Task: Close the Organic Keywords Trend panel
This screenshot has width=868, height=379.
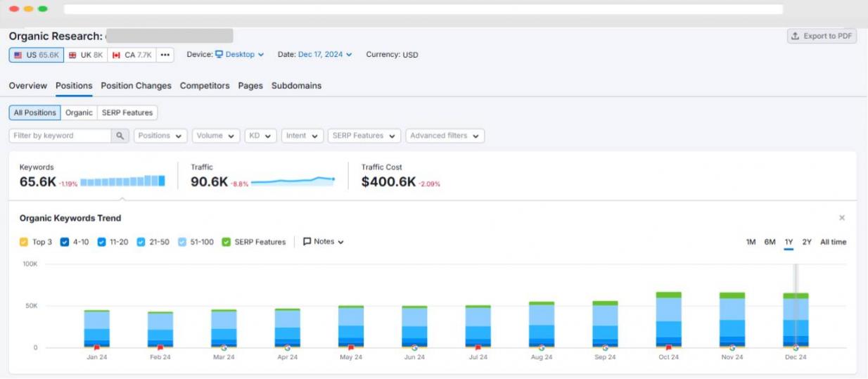Action: click(842, 218)
